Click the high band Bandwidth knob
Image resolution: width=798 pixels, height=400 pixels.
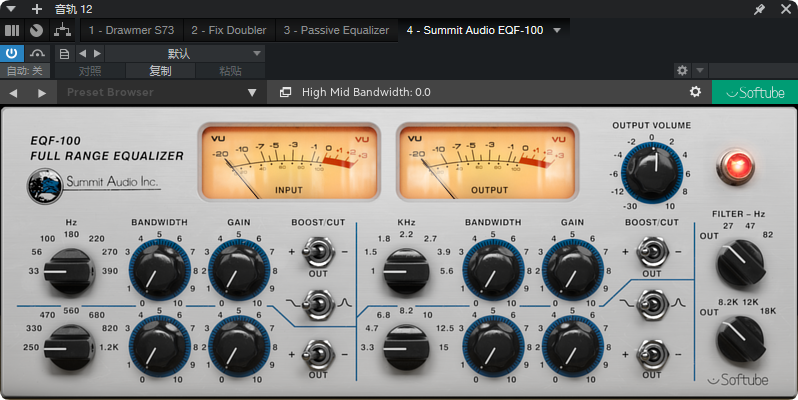493,347
